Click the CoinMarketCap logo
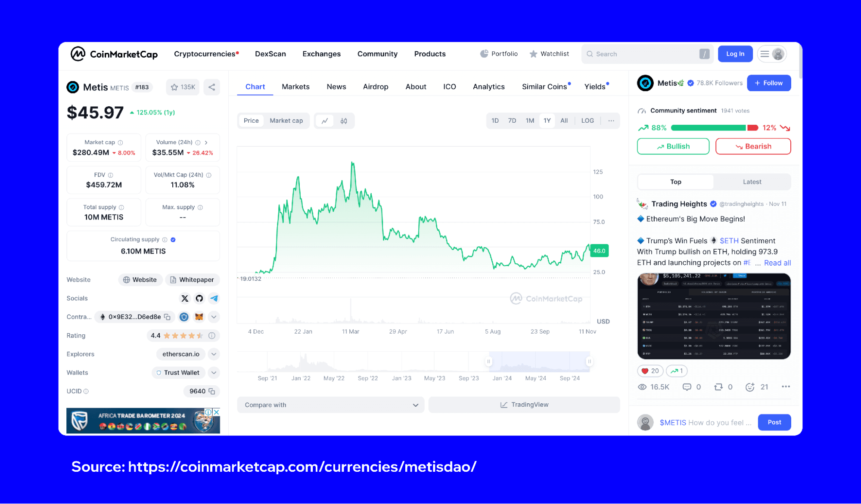The width and height of the screenshot is (861, 504). click(x=114, y=54)
